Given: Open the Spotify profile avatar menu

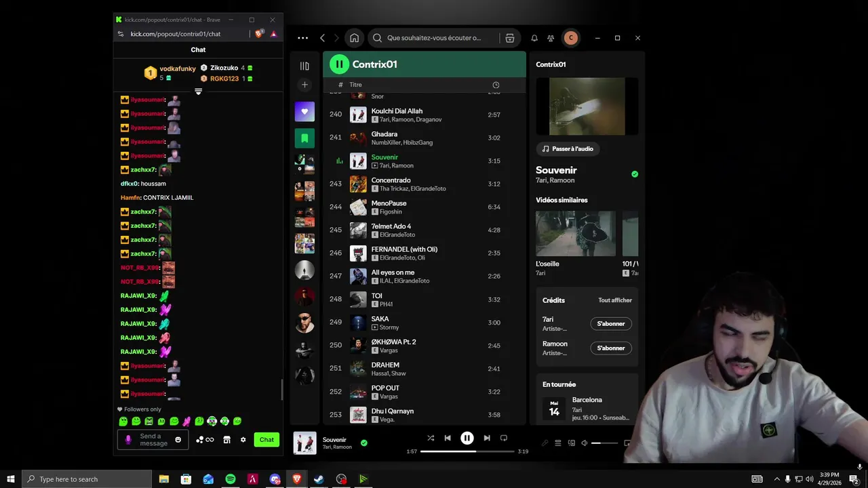Looking at the screenshot, I should pos(571,38).
